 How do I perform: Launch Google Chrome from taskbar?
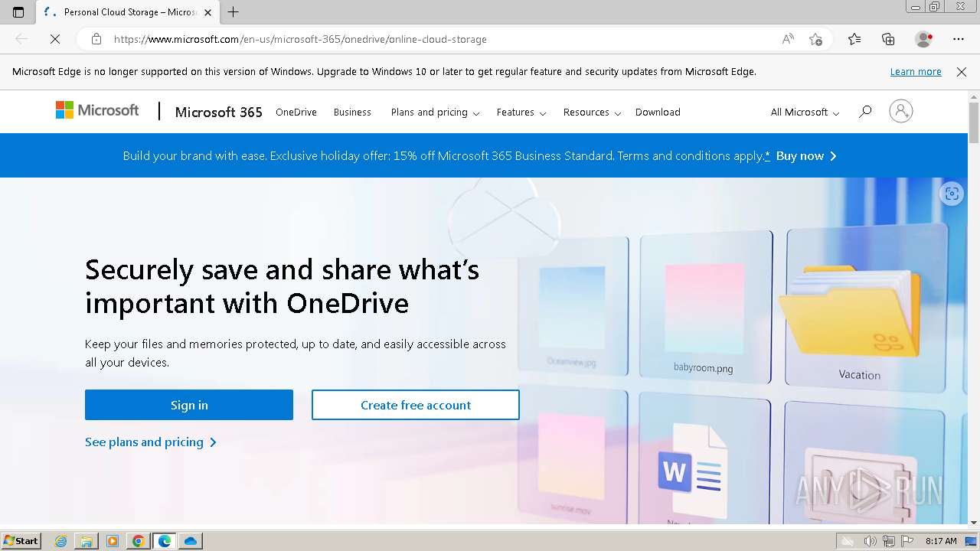pyautogui.click(x=139, y=541)
